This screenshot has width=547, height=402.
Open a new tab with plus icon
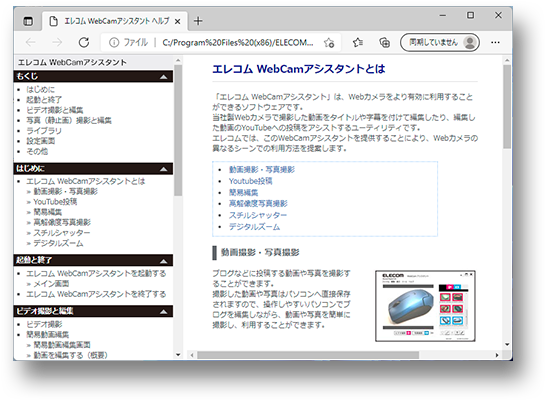[x=198, y=21]
